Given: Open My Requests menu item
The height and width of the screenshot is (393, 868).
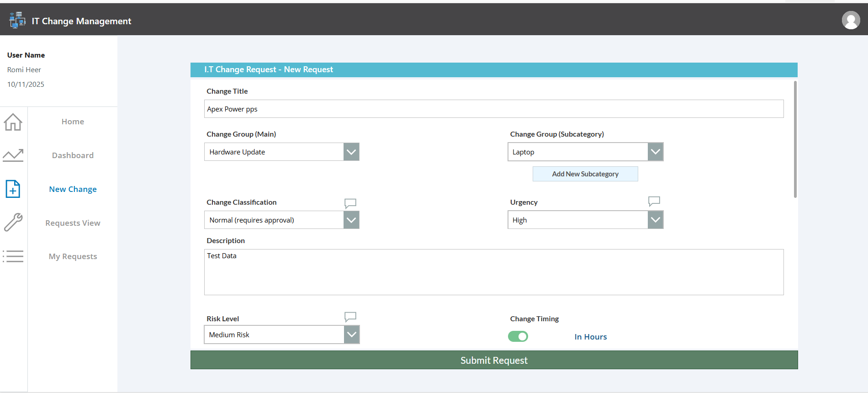Looking at the screenshot, I should point(73,256).
